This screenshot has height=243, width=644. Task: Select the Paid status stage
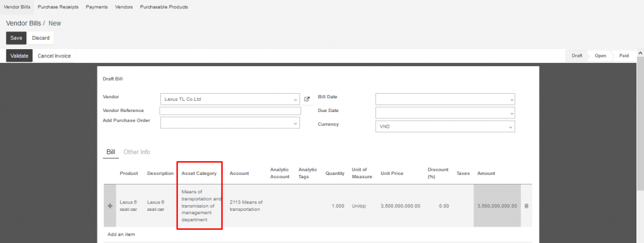click(624, 56)
